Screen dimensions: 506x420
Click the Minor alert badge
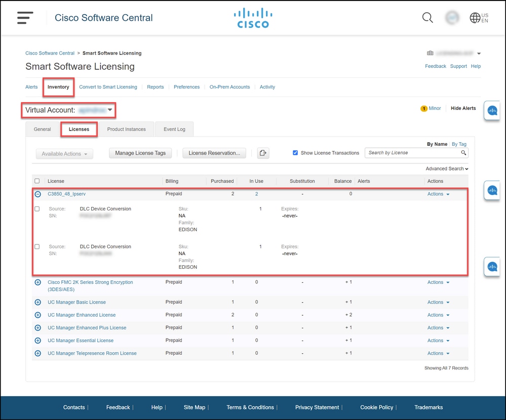(431, 108)
